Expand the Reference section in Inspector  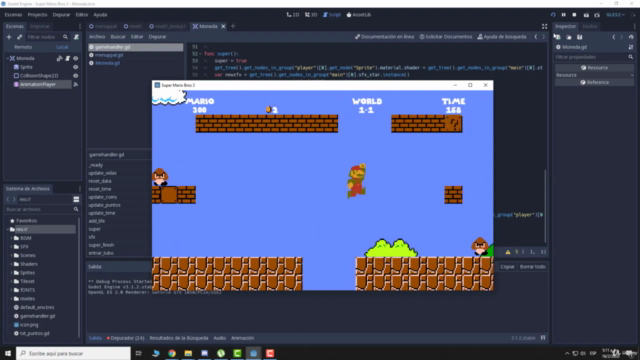594,82
